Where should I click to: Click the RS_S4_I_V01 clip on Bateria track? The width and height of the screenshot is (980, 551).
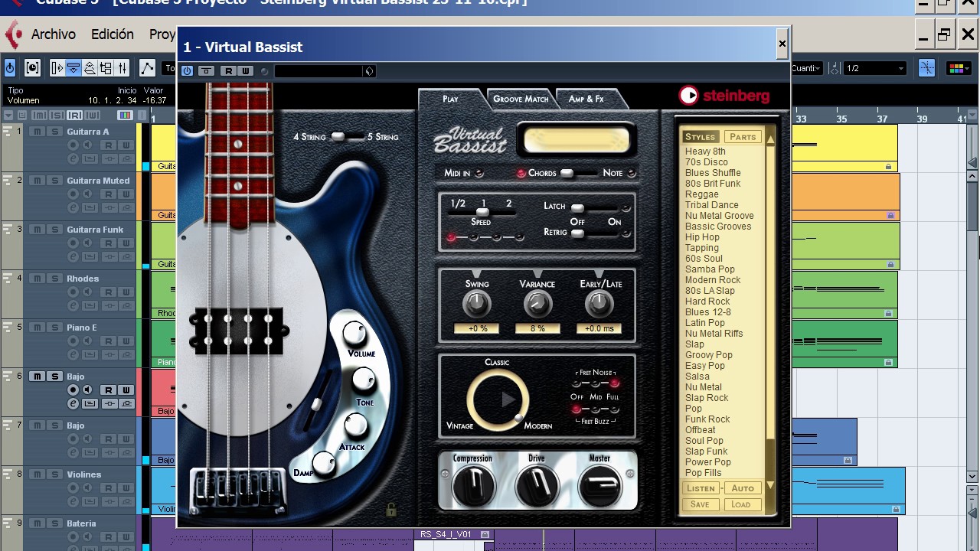coord(454,535)
